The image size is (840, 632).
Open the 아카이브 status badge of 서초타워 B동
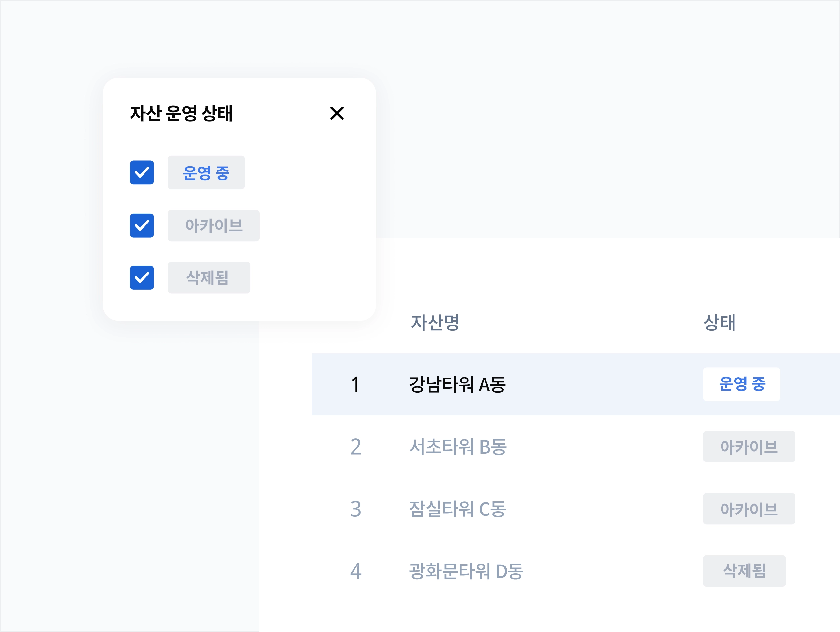point(748,447)
